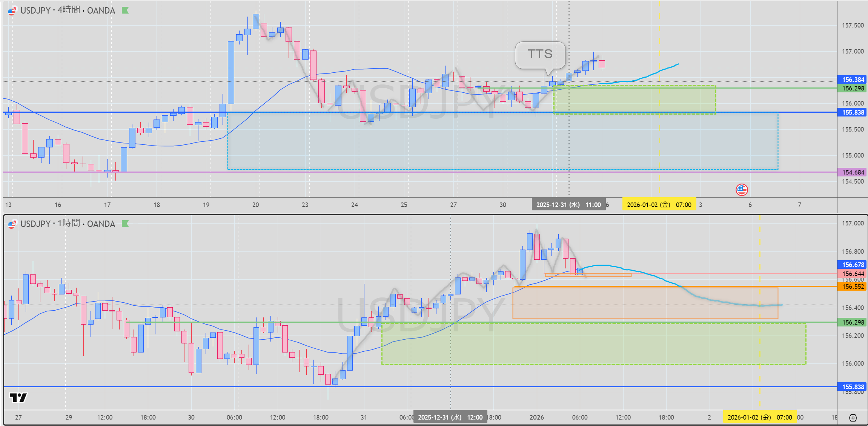Click USDJPY currency flag icon on 1-hour chart
This screenshot has height=426, width=868.
(x=12, y=224)
